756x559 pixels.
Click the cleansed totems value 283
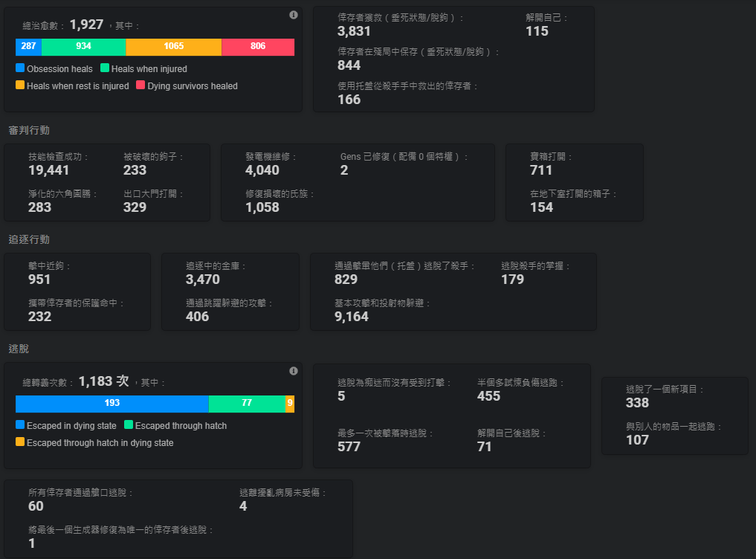click(40, 207)
